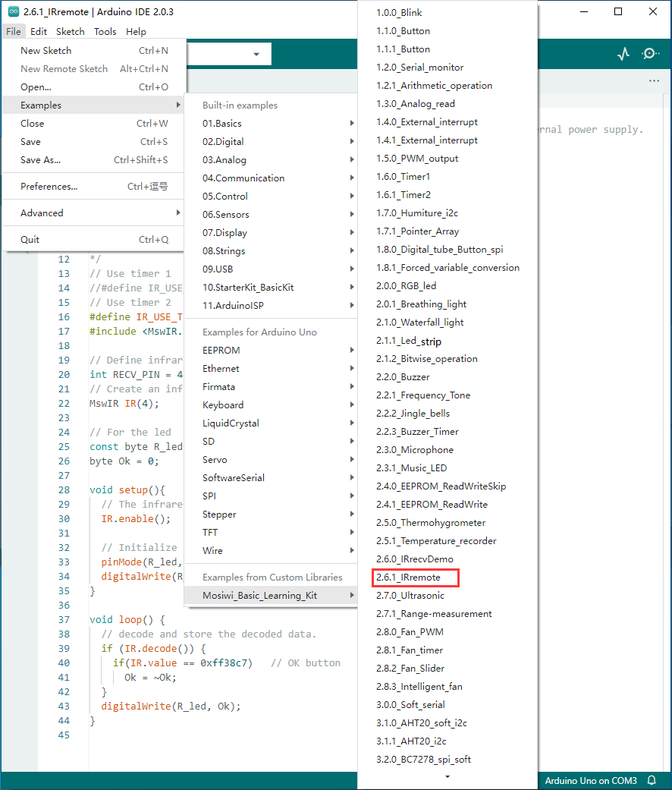Open the three-dot tab options menu
This screenshot has height=790, width=672.
pyautogui.click(x=654, y=80)
